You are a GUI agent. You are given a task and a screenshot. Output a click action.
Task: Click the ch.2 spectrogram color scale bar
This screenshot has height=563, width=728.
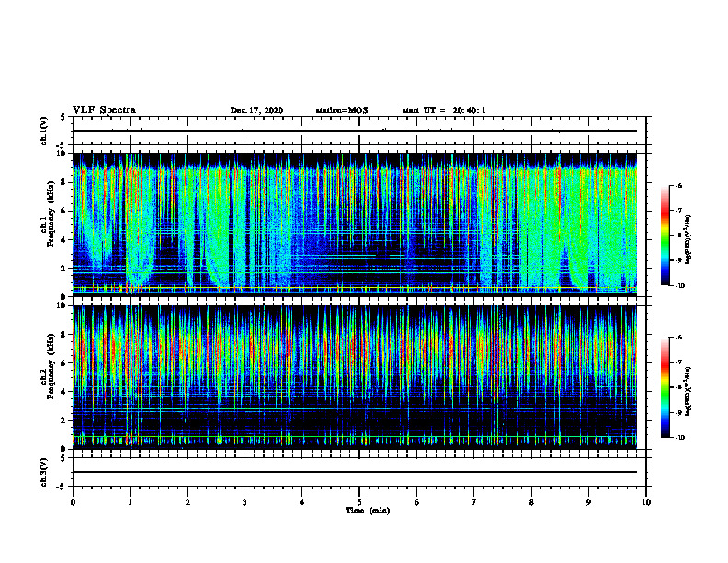tap(665, 387)
